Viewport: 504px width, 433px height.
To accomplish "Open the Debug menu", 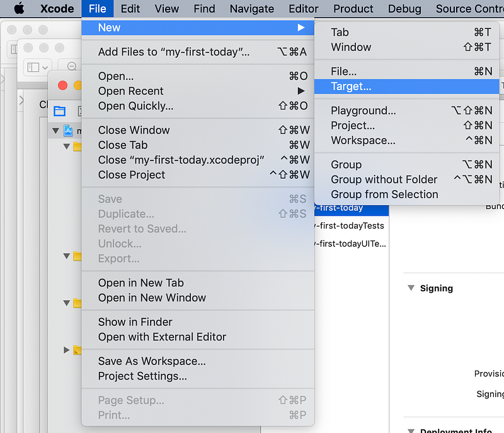I will click(x=404, y=9).
